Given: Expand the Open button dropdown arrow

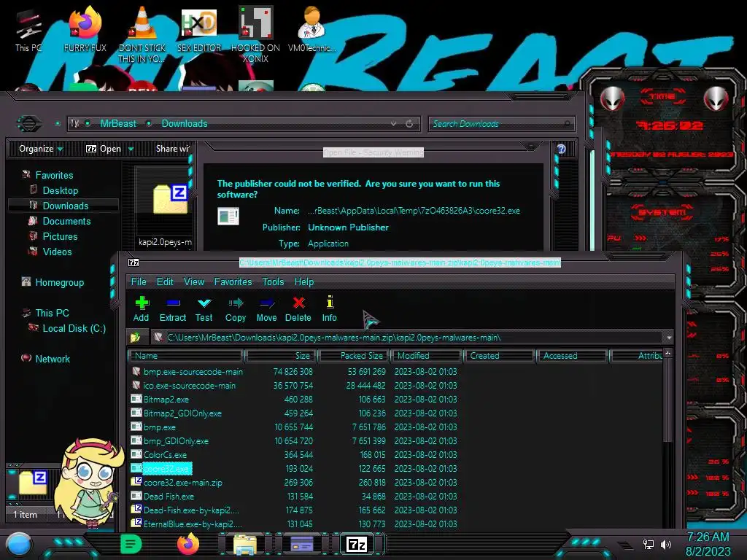Looking at the screenshot, I should (131, 149).
